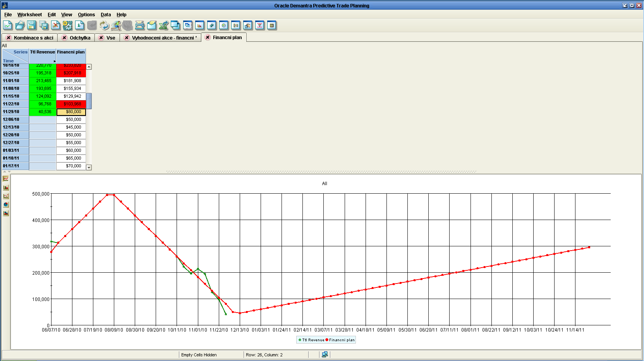The width and height of the screenshot is (644, 361).
Task: Select the $80,000 Financni plan cell
Action: coord(71,112)
